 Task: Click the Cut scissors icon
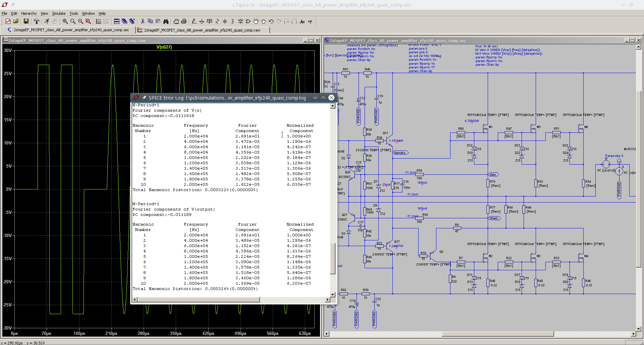(x=143, y=21)
